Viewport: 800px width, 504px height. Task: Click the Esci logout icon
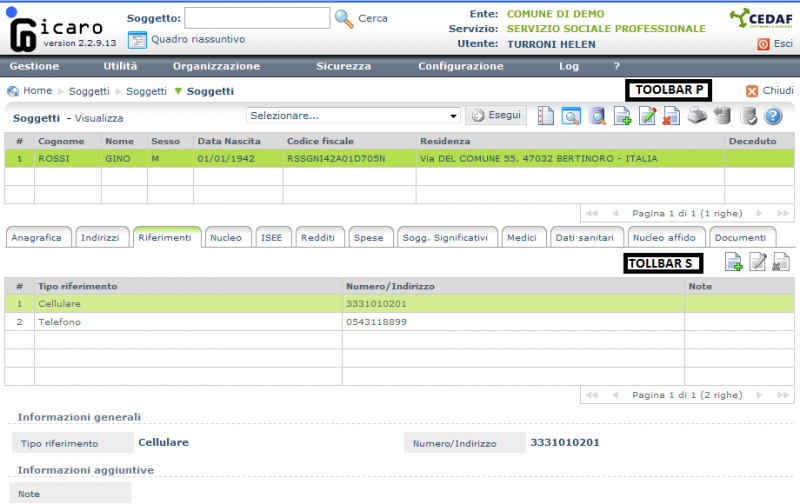763,44
